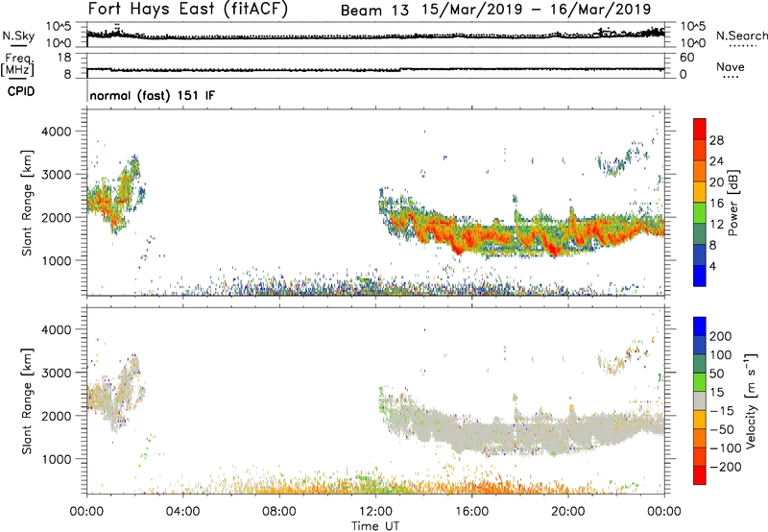Click the frequency trace in the Freq panel
Image resolution: width=768 pixels, height=532 pixels.
(x=375, y=69)
